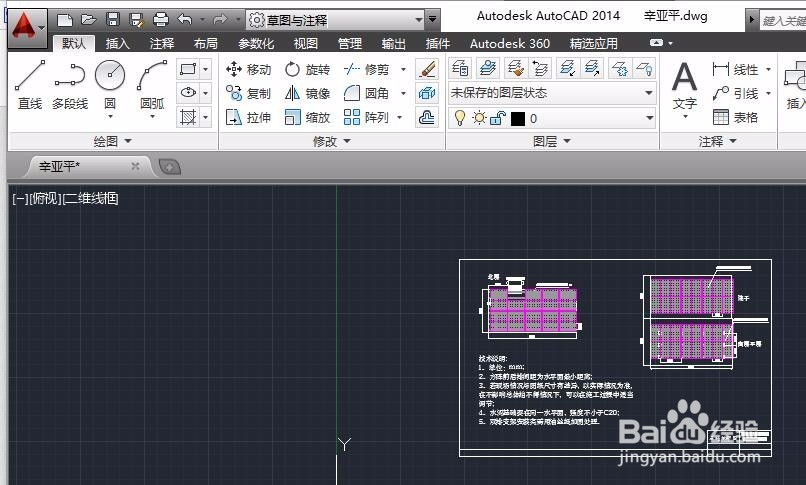Switch to the 布局 ribbon tab
Image resolution: width=806 pixels, height=485 pixels.
(206, 44)
